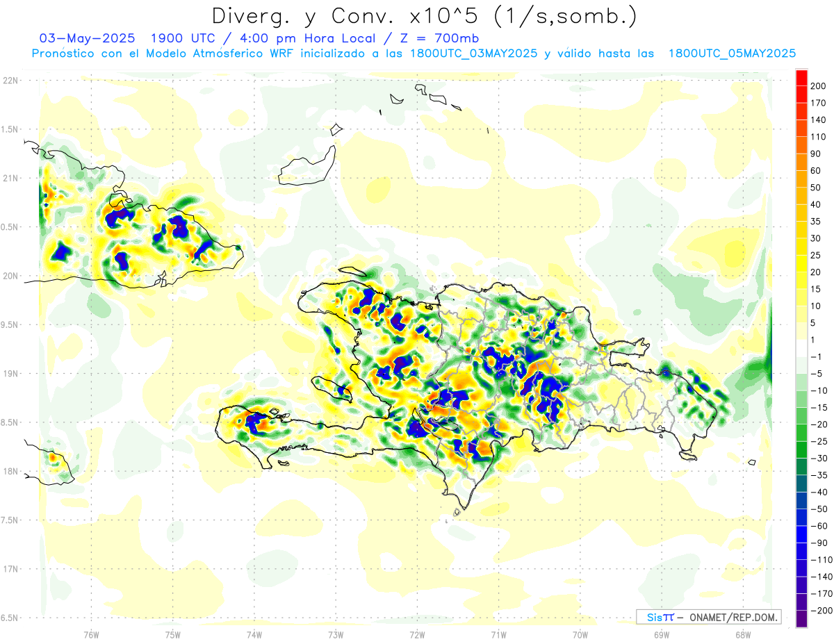Click the "17N" latitude label
Viewport: 834px width, 644px height.
[x=10, y=569]
